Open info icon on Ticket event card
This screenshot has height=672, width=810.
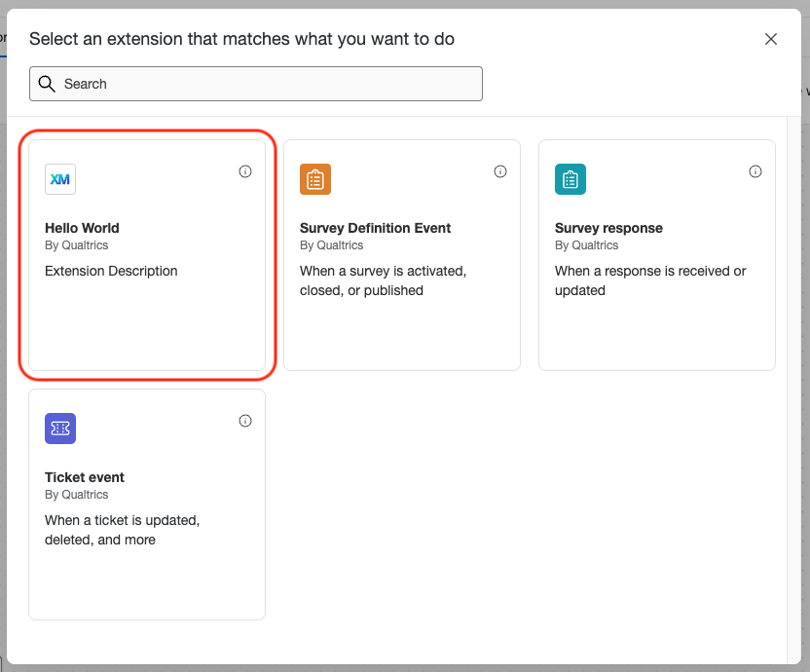tap(245, 421)
